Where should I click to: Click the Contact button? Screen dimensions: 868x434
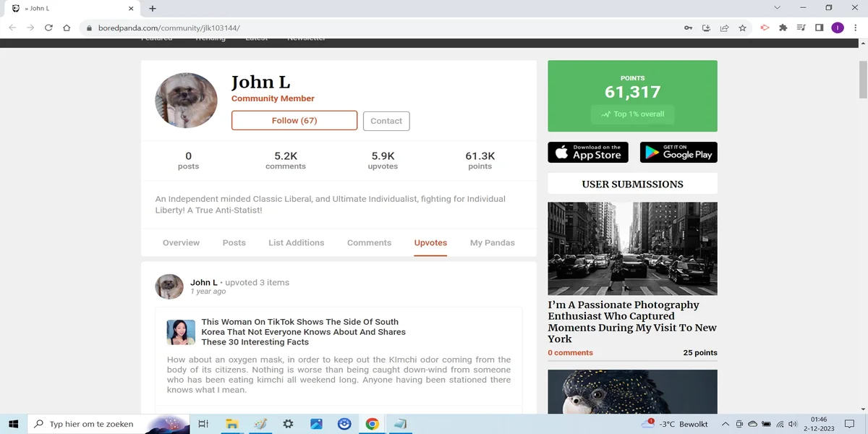tap(386, 121)
